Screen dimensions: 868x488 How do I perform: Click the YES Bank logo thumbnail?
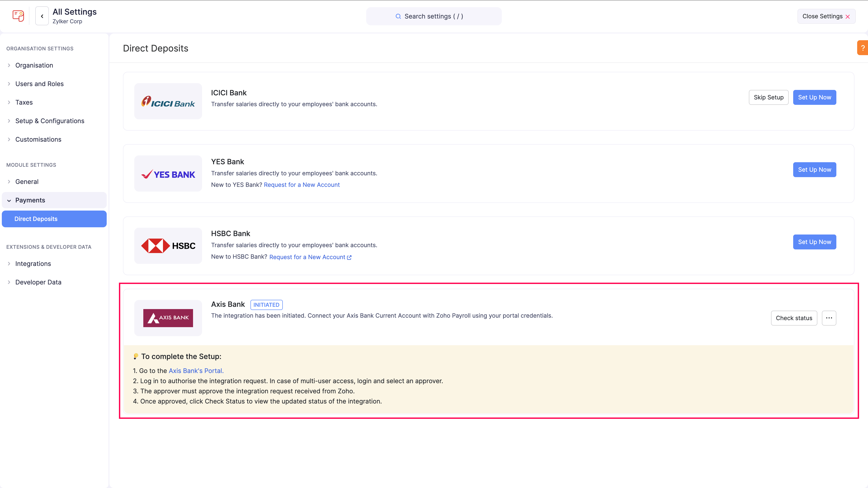coord(168,174)
